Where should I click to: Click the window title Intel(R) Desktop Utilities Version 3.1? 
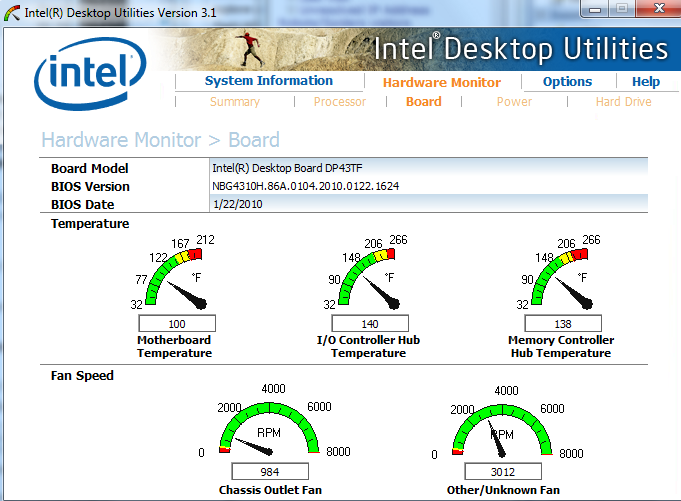pyautogui.click(x=120, y=13)
